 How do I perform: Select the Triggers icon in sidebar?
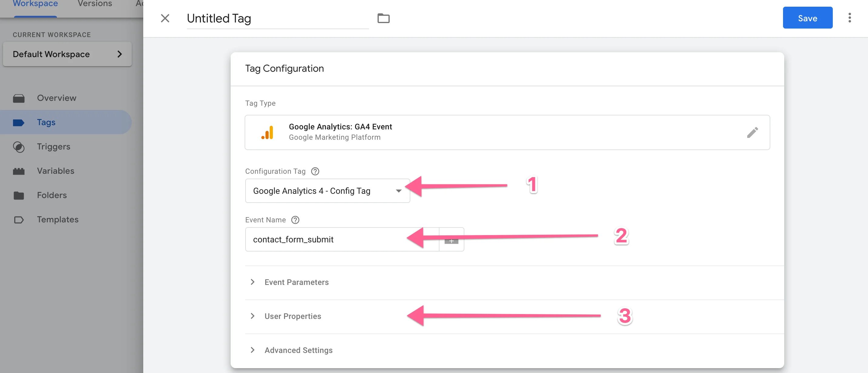pos(19,147)
